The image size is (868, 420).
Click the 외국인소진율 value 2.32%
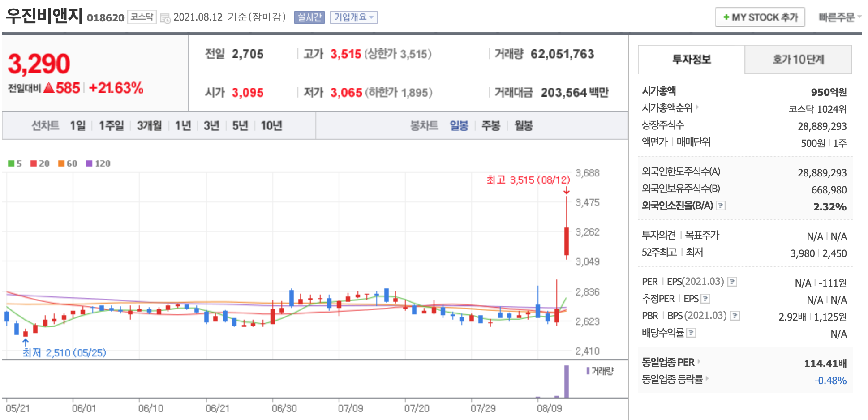coord(830,207)
